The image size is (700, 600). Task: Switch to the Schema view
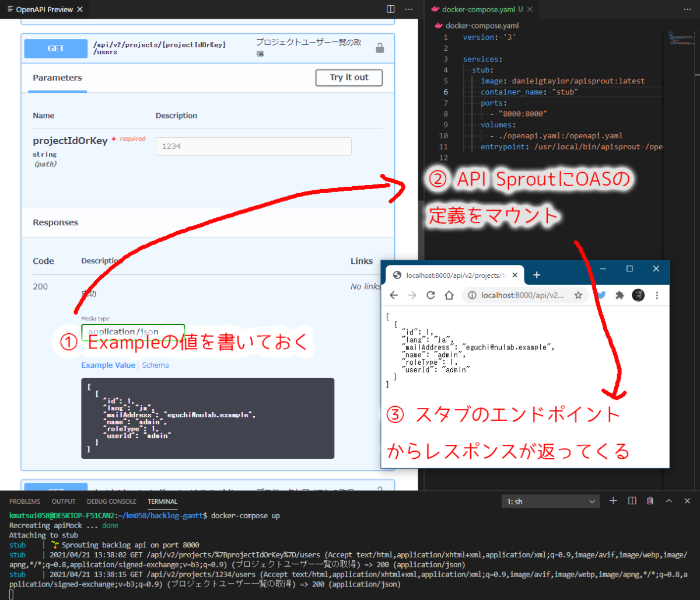pyautogui.click(x=155, y=365)
